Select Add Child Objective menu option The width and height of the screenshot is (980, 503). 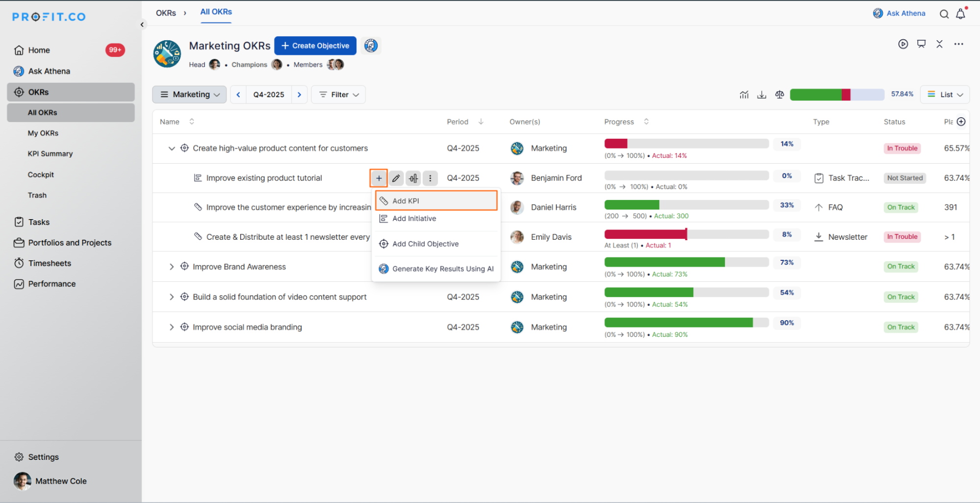pyautogui.click(x=436, y=244)
